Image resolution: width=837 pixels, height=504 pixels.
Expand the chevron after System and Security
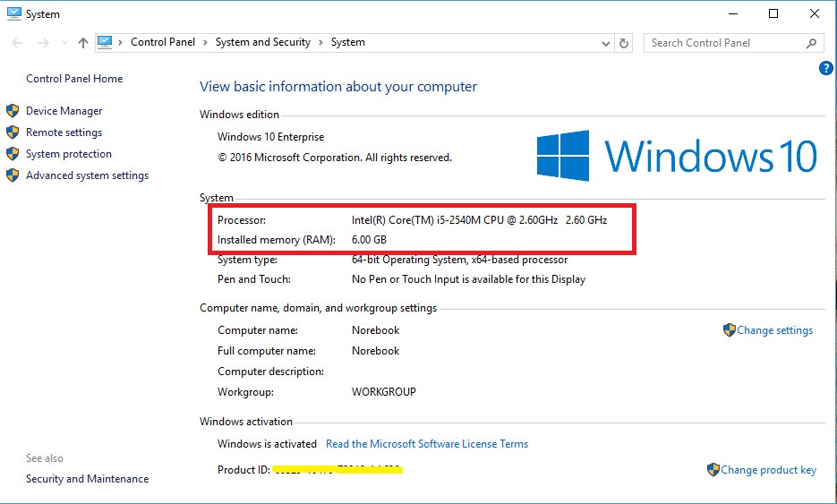[320, 42]
